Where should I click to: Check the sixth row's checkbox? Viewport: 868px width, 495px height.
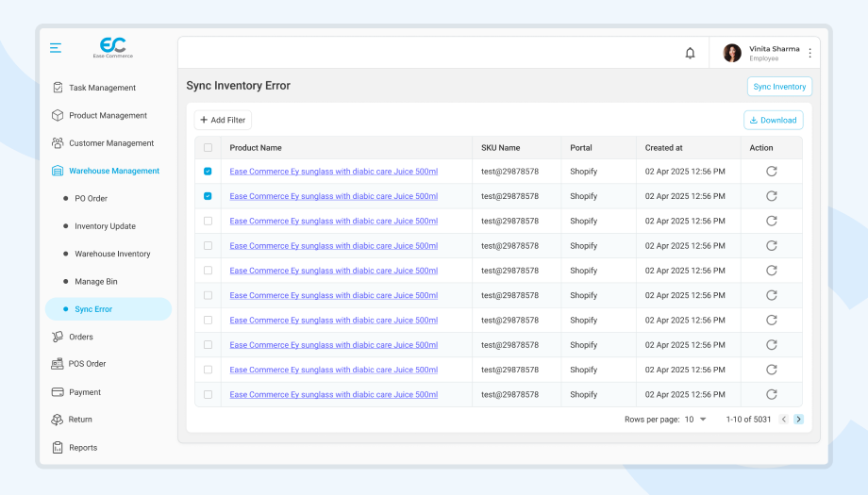(x=209, y=295)
